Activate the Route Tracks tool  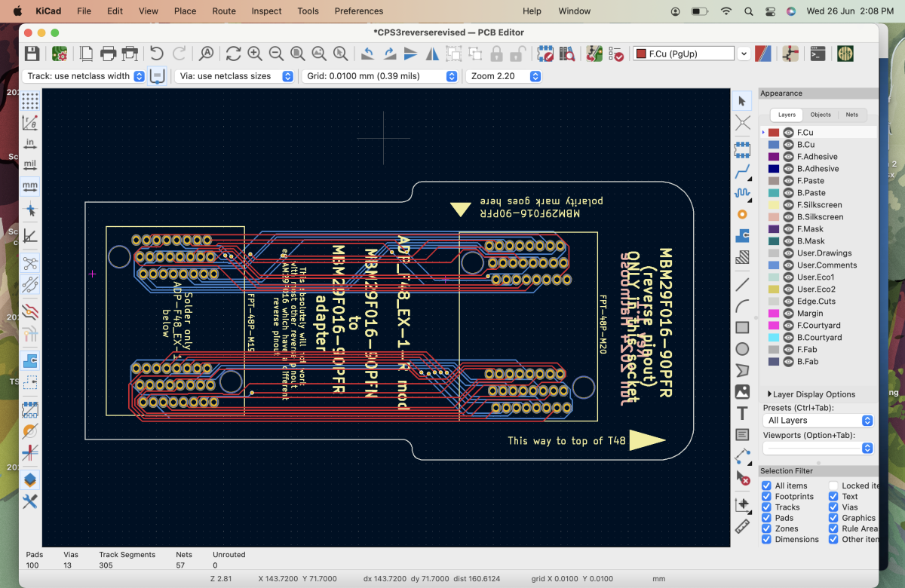(x=742, y=173)
